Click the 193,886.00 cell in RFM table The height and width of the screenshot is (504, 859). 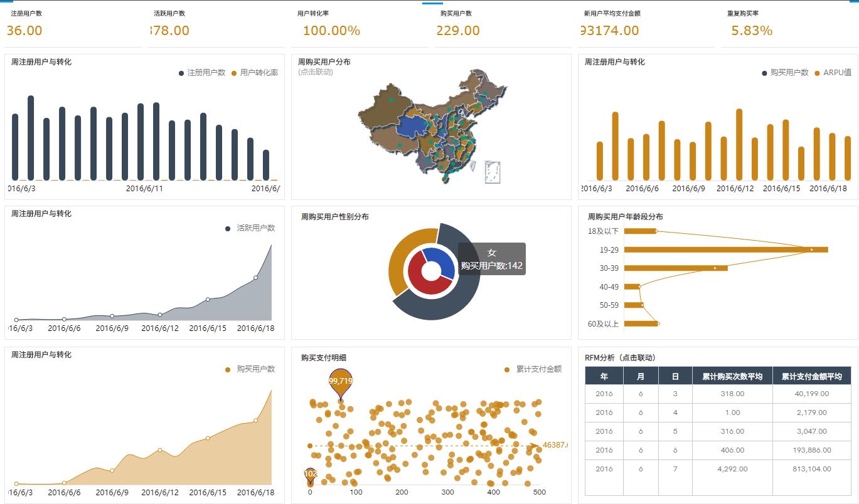(x=811, y=450)
